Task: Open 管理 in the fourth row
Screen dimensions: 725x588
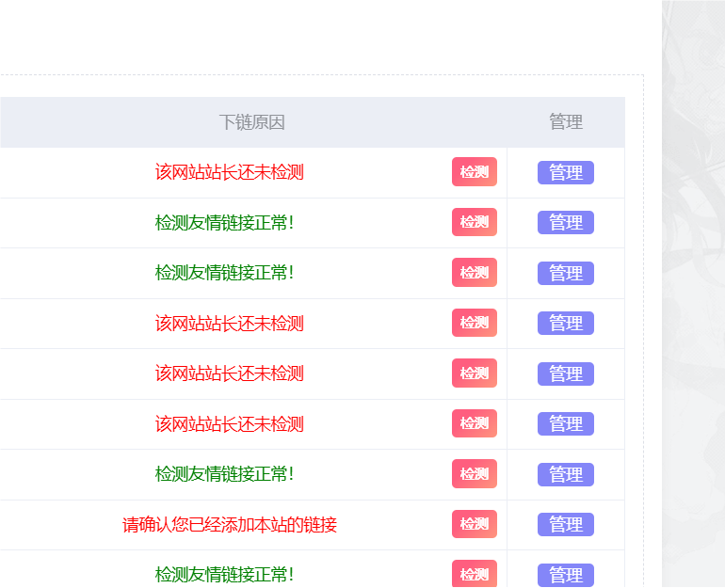Action: click(566, 324)
